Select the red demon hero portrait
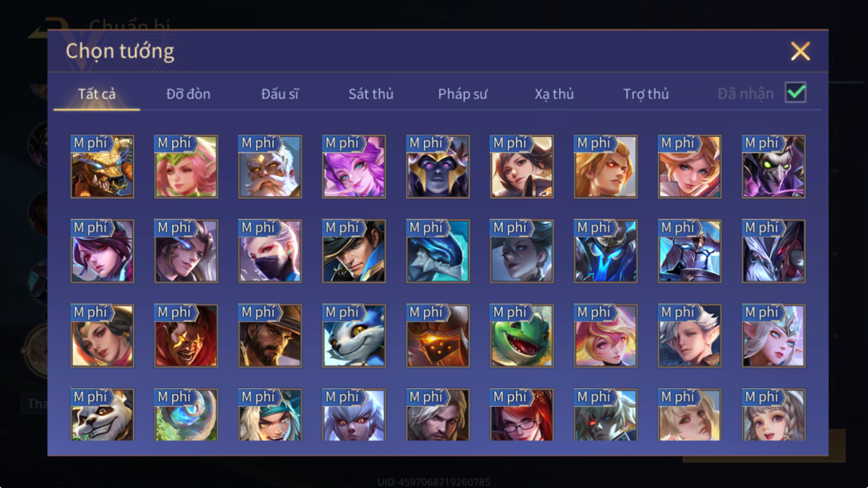 click(186, 335)
